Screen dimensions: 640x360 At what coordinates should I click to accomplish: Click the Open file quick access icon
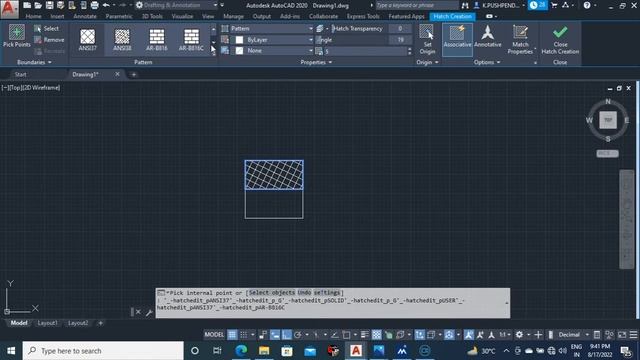pyautogui.click(x=38, y=5)
